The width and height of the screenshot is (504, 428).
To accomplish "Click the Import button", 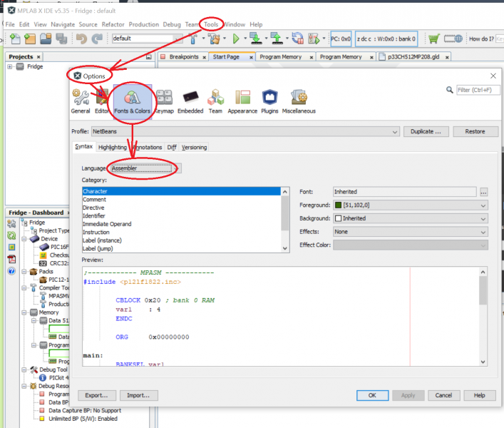I will [138, 395].
